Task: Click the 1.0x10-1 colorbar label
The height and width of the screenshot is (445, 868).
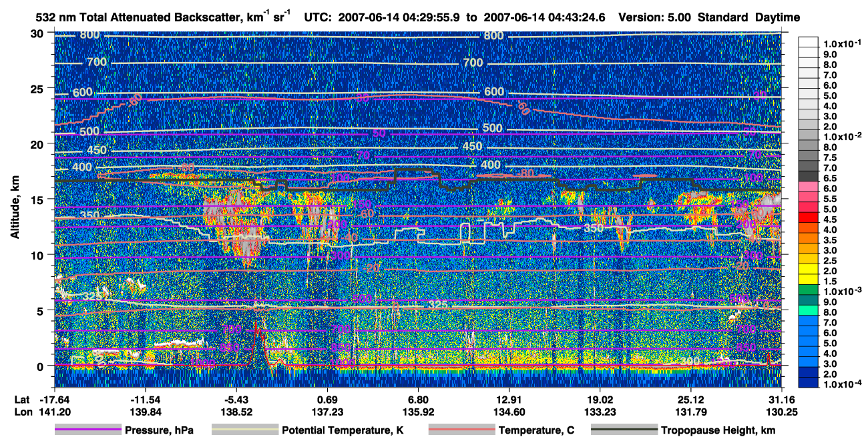Action: tap(843, 43)
